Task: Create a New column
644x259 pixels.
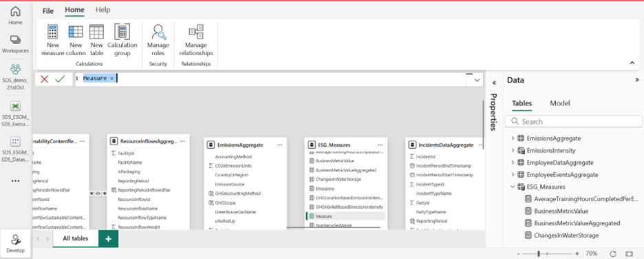Action: click(76, 40)
